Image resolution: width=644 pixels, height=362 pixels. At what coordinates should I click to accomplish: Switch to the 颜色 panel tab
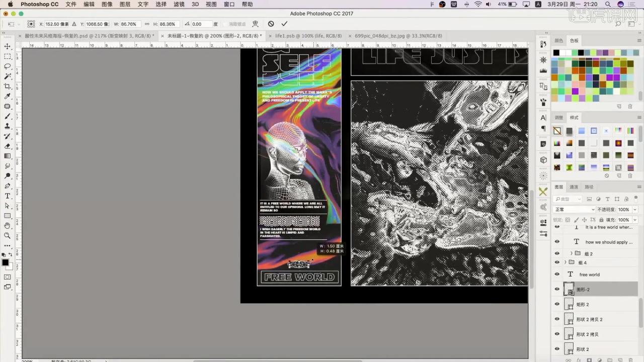(x=558, y=40)
